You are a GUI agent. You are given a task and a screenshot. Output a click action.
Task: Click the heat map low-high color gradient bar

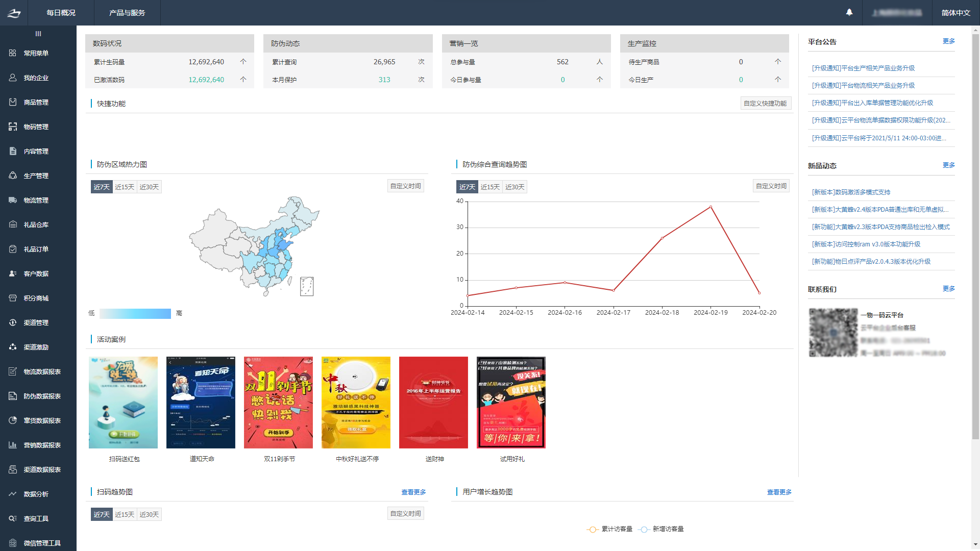(135, 313)
